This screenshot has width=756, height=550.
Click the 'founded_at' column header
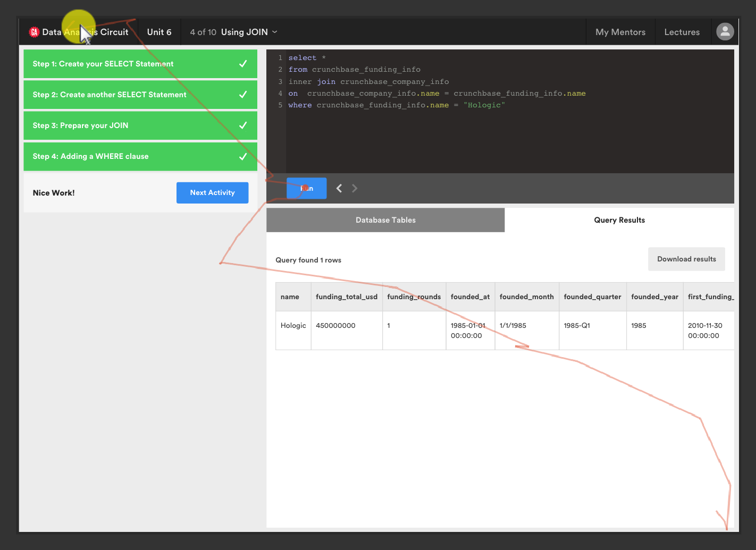(x=470, y=297)
